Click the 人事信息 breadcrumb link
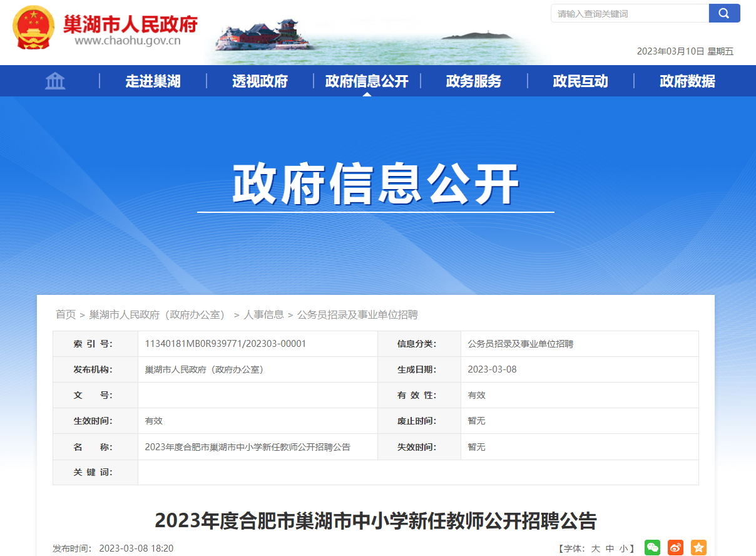The image size is (756, 556). click(x=263, y=314)
